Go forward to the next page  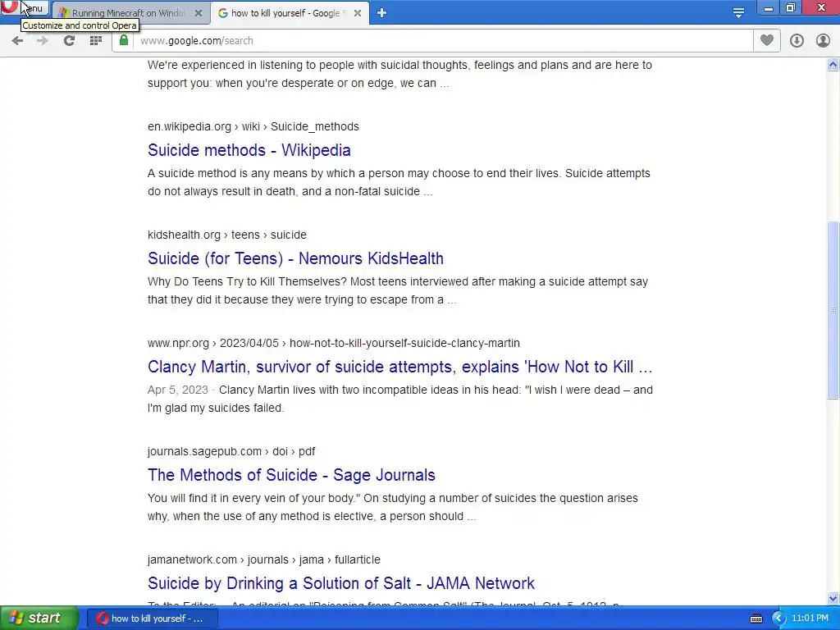(x=43, y=41)
